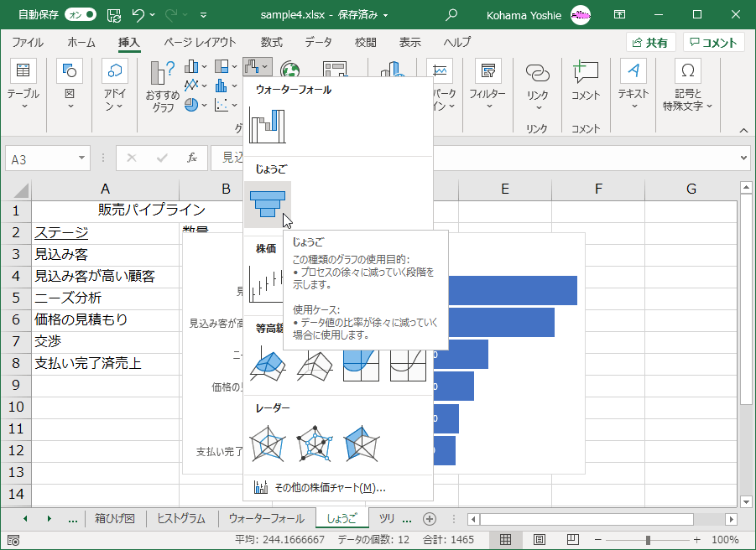Open the ファイル tab
Viewport: 756px width, 550px height.
point(28,43)
